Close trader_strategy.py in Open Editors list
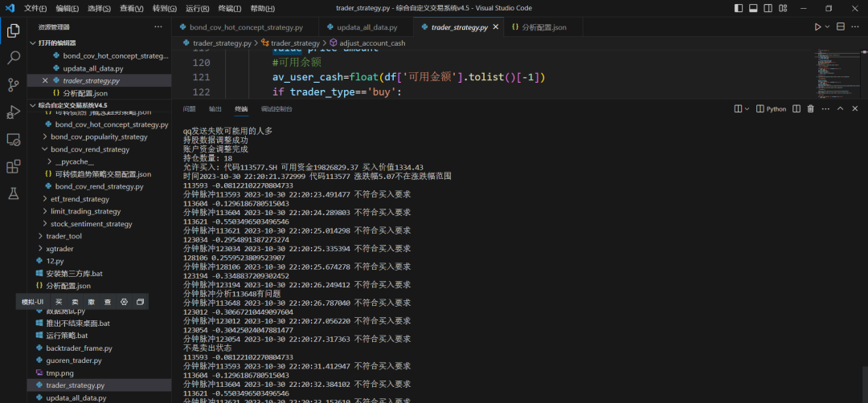The height and width of the screenshot is (403, 868). 45,81
